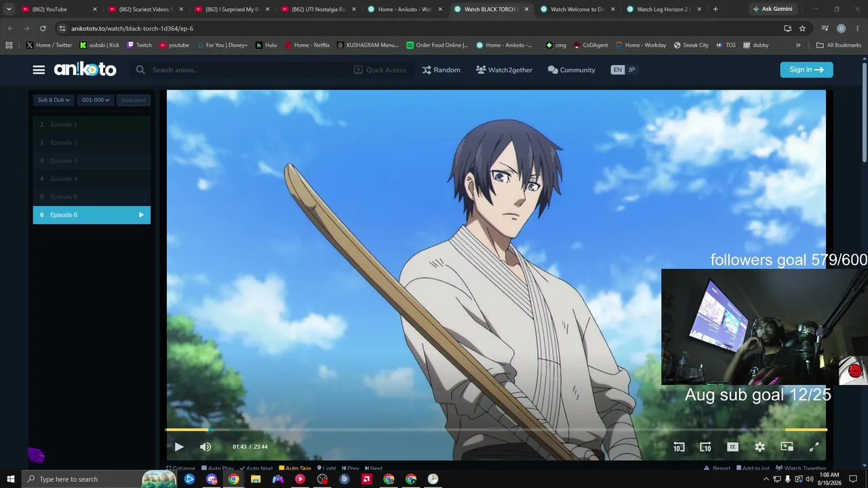Open the Chrome apps grid
Screen dimensions: 868x488
coord(9,45)
